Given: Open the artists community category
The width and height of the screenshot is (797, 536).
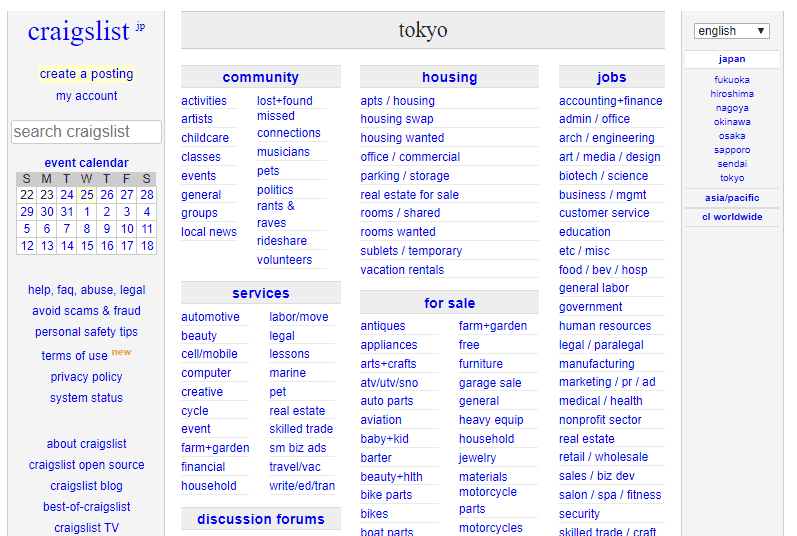Looking at the screenshot, I should click(197, 119).
